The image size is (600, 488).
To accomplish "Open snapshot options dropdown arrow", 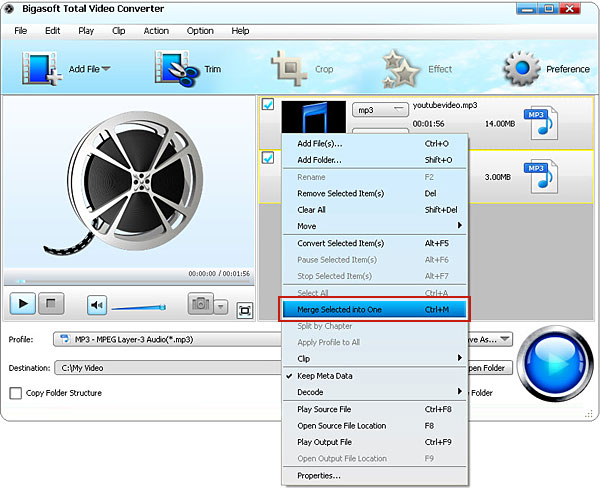I will pyautogui.click(x=221, y=307).
